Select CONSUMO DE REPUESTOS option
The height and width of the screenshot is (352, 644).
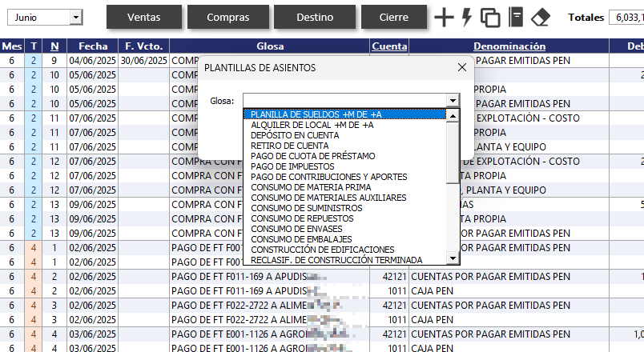coord(344,218)
